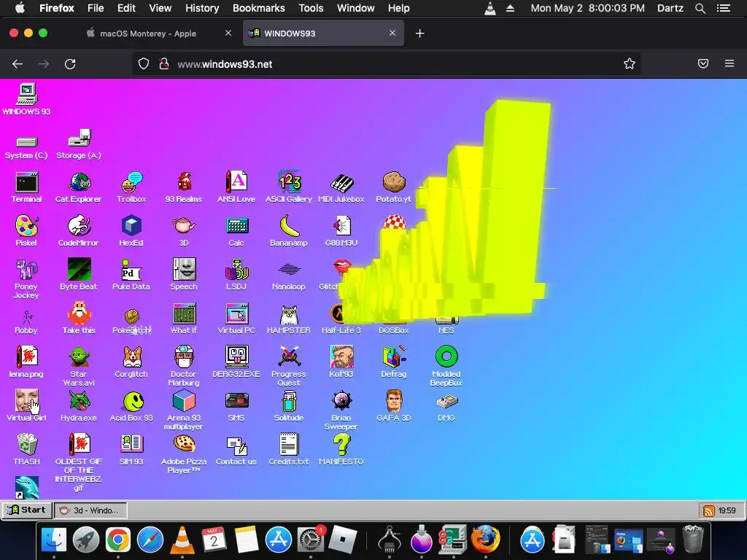Click the RSS feed tray icon
This screenshot has height=560, width=747.
(708, 511)
